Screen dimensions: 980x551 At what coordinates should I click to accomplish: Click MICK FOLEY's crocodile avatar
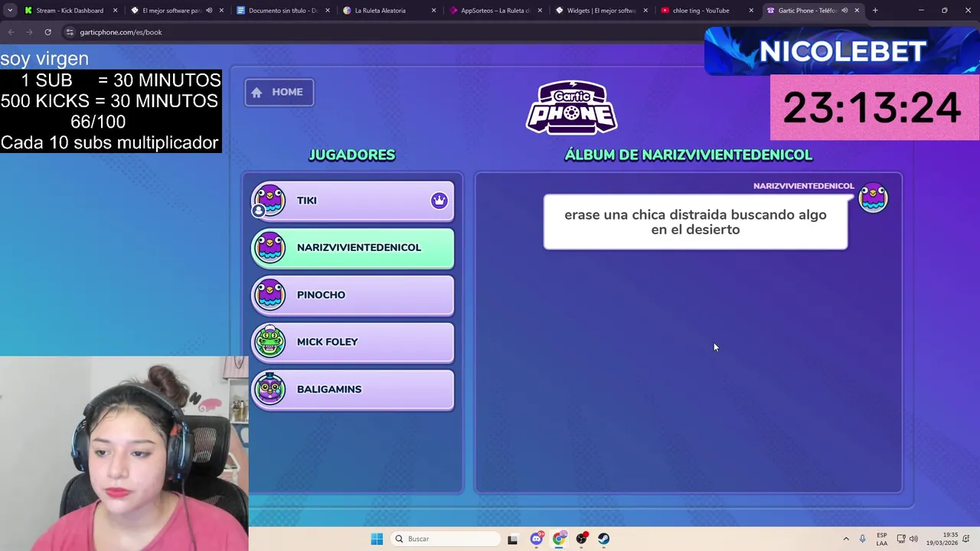click(x=269, y=341)
